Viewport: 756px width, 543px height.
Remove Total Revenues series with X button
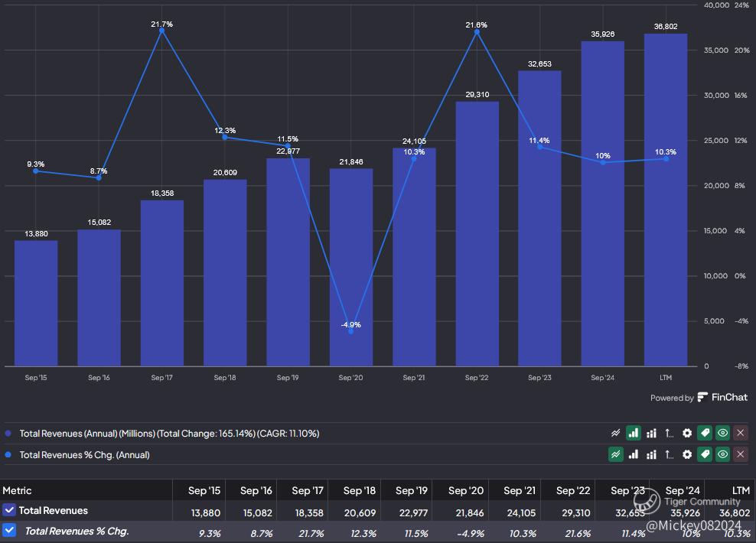click(x=740, y=433)
